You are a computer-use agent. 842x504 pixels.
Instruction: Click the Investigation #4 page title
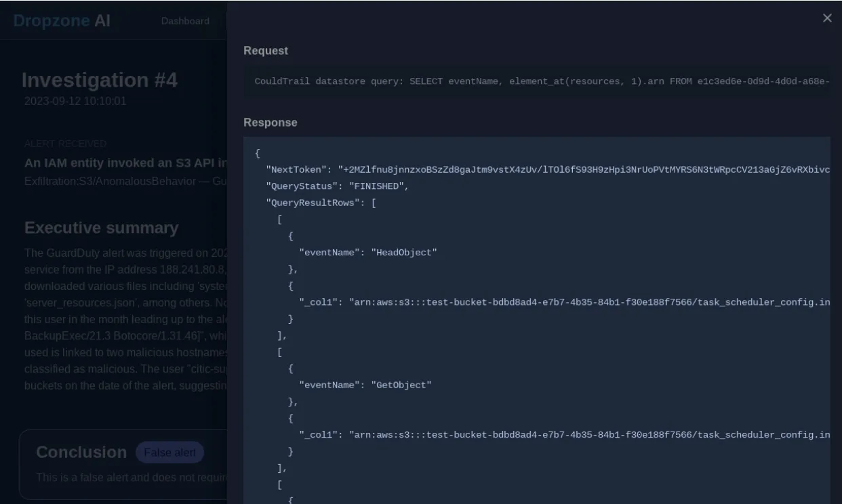pyautogui.click(x=100, y=79)
